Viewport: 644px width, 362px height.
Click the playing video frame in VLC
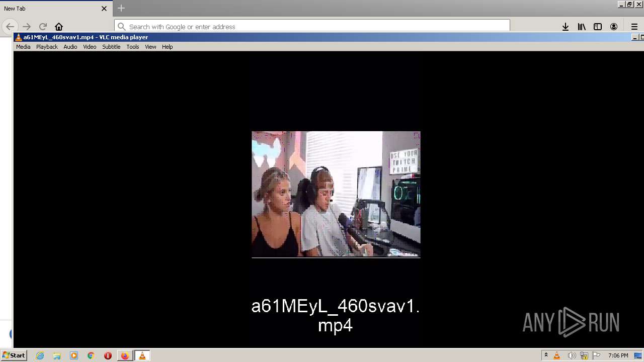[x=336, y=195]
